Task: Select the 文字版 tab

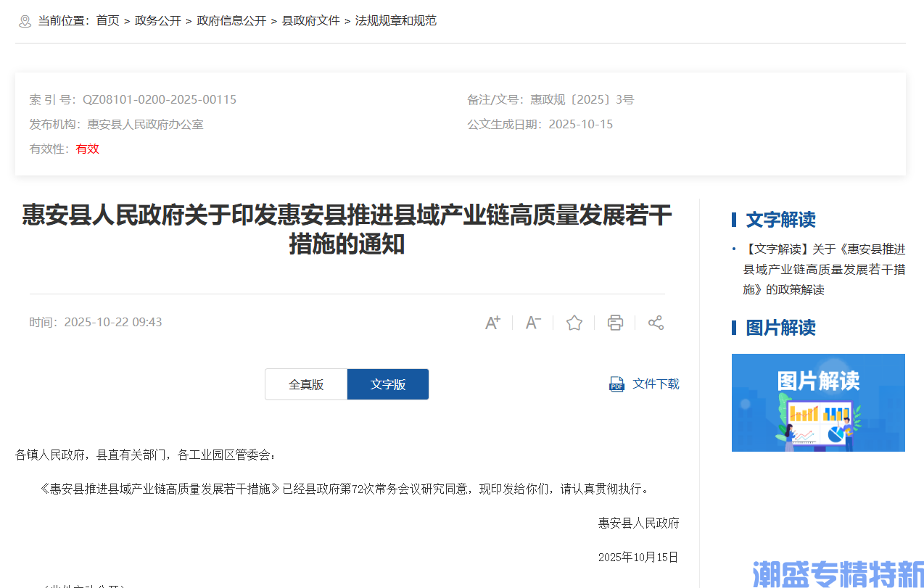Action: pyautogui.click(x=387, y=384)
